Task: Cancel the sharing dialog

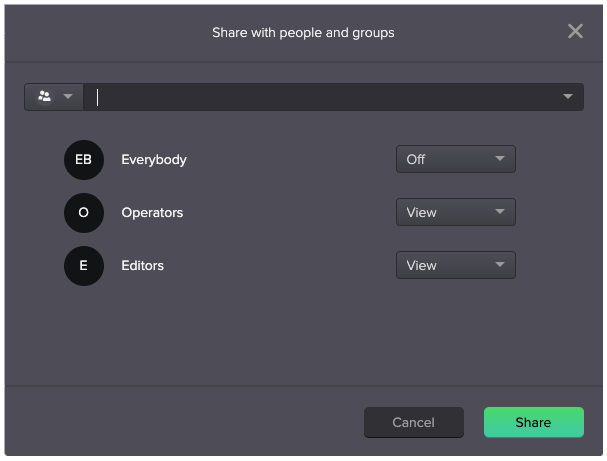Action: tap(414, 422)
